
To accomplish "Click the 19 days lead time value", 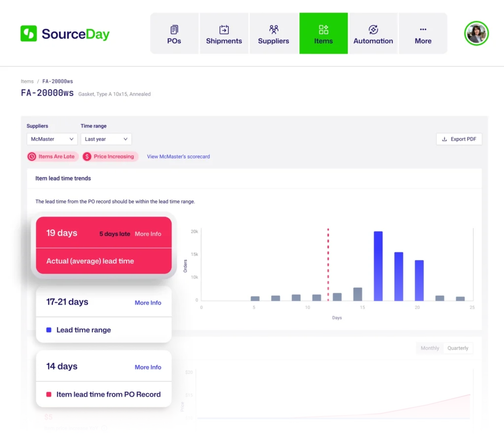I will click(x=62, y=233).
